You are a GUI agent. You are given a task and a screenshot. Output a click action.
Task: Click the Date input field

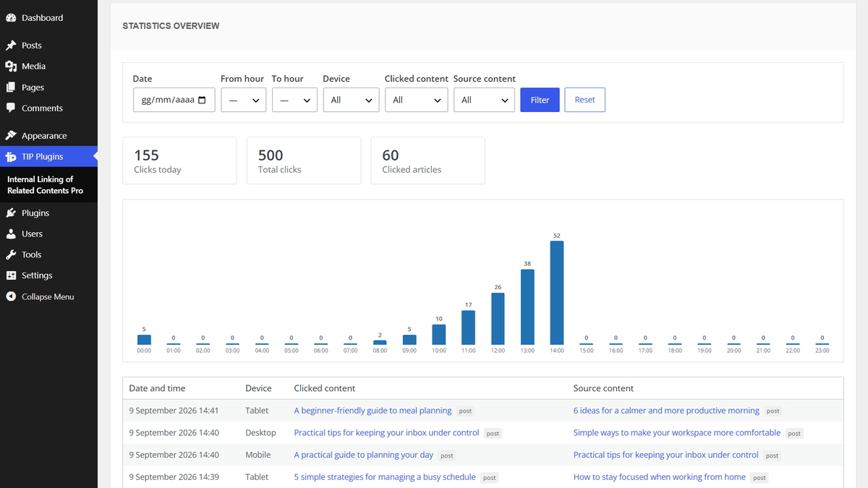coord(174,100)
